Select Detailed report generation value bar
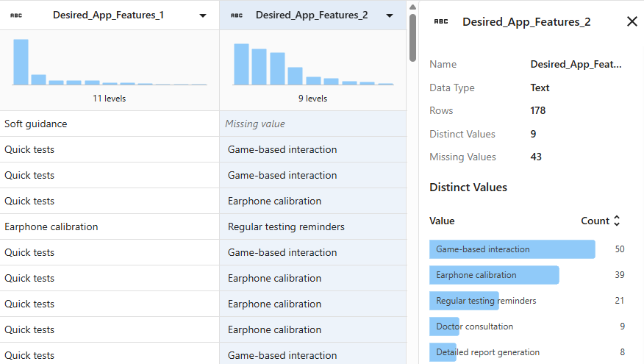 443,352
